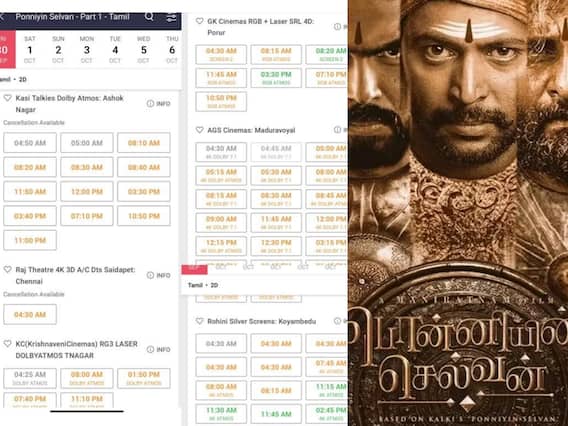This screenshot has height=426, width=568.
Task: Tap heart beside AGS Cinemas Maduravoyal
Action: [200, 130]
